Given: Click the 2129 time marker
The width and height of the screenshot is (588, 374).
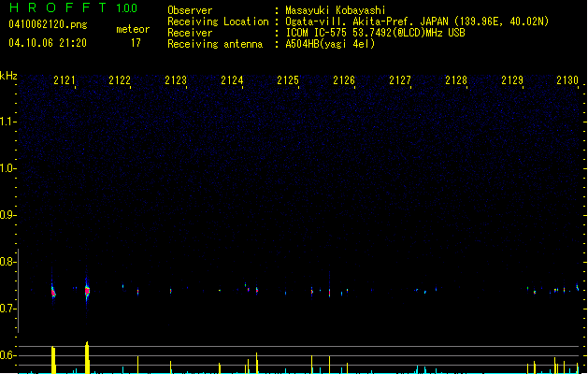Looking at the screenshot, I should (512, 80).
